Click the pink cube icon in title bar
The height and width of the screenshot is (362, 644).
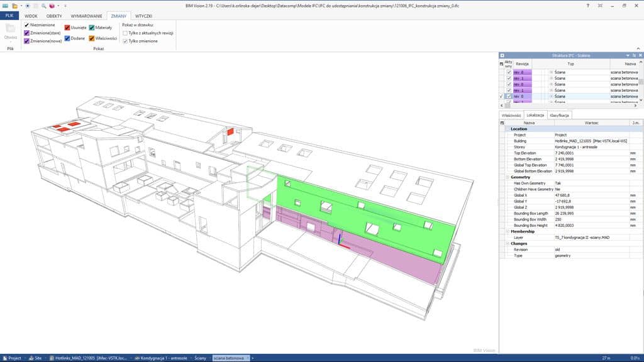pyautogui.click(x=52, y=5)
